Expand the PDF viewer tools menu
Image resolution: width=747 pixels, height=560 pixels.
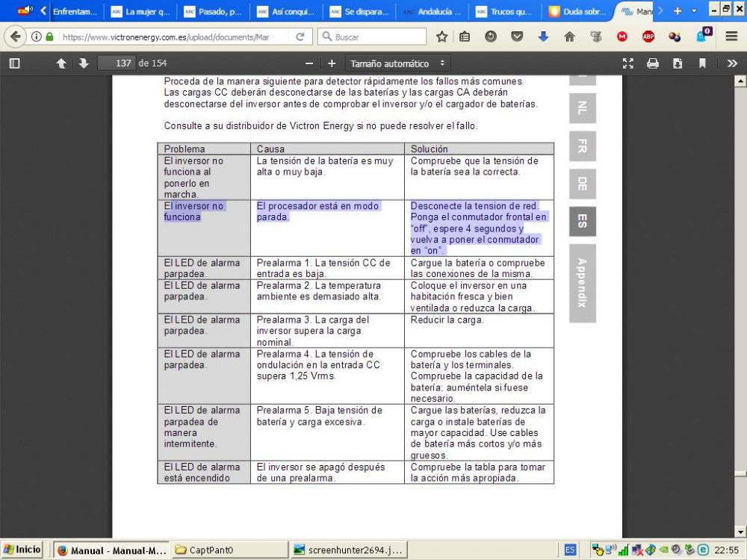[x=732, y=63]
